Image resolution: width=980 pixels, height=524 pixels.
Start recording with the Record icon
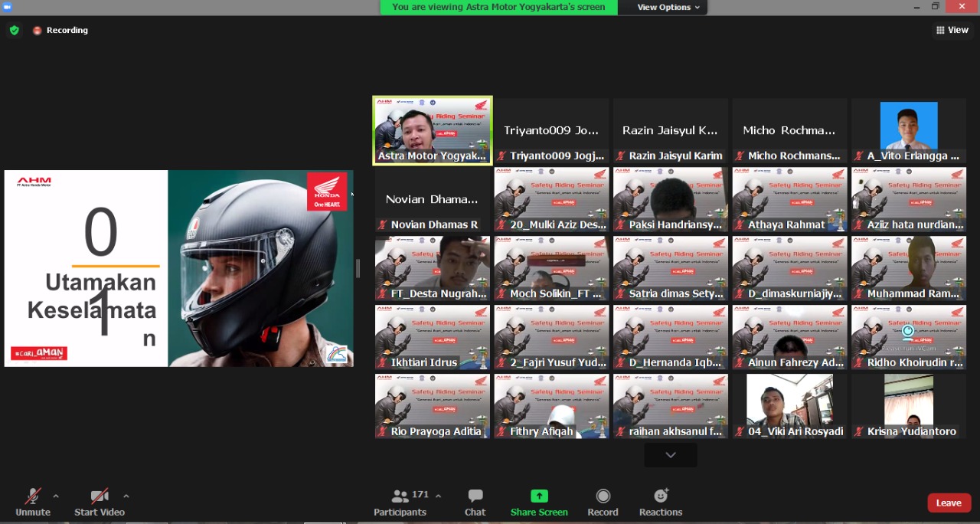click(603, 496)
